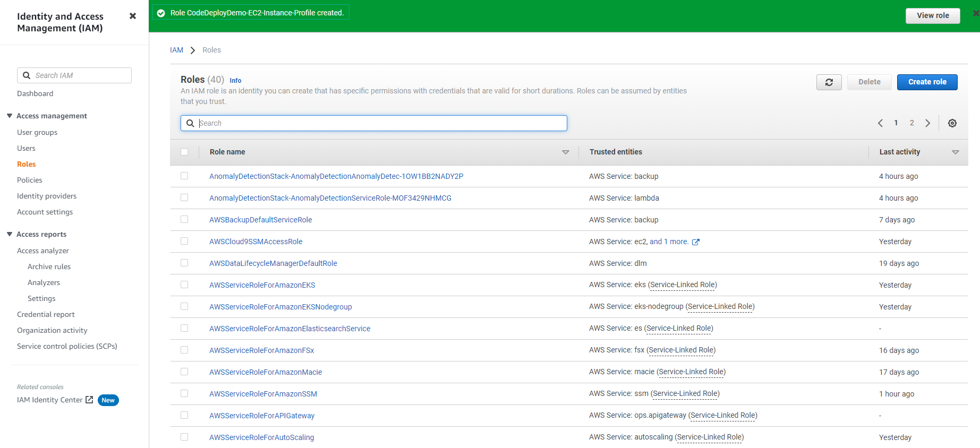Click the 'Service-Linked Role' text in the eks row

683,285
